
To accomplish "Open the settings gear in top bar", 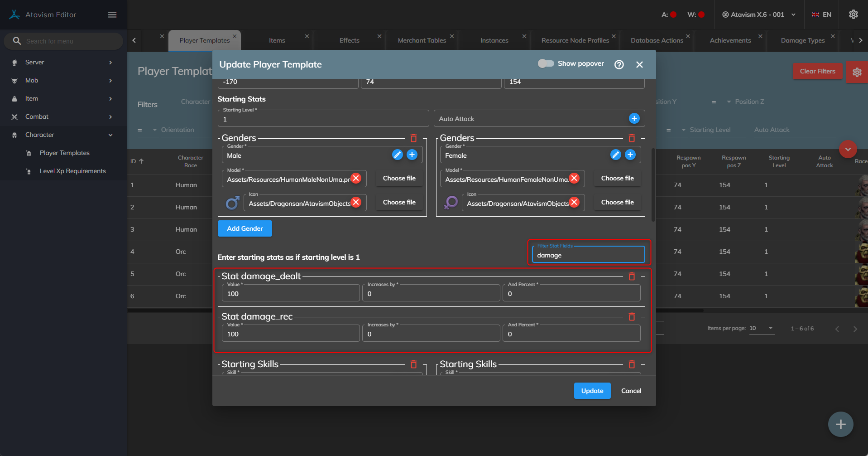I will pyautogui.click(x=853, y=15).
